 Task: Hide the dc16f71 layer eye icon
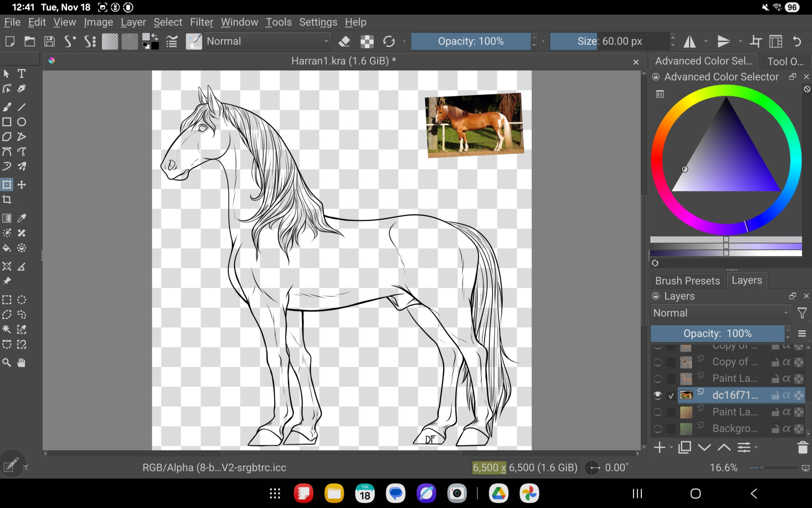(657, 395)
